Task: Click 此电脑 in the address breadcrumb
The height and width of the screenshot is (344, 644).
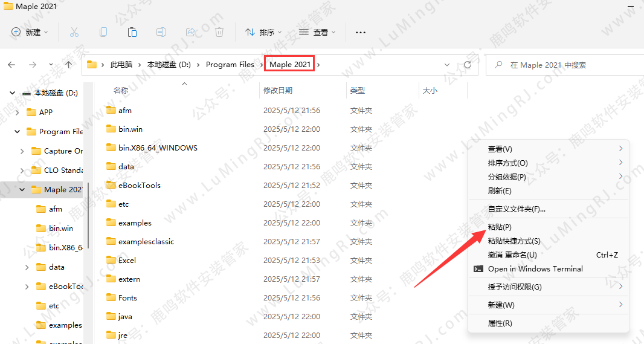Action: [121, 65]
